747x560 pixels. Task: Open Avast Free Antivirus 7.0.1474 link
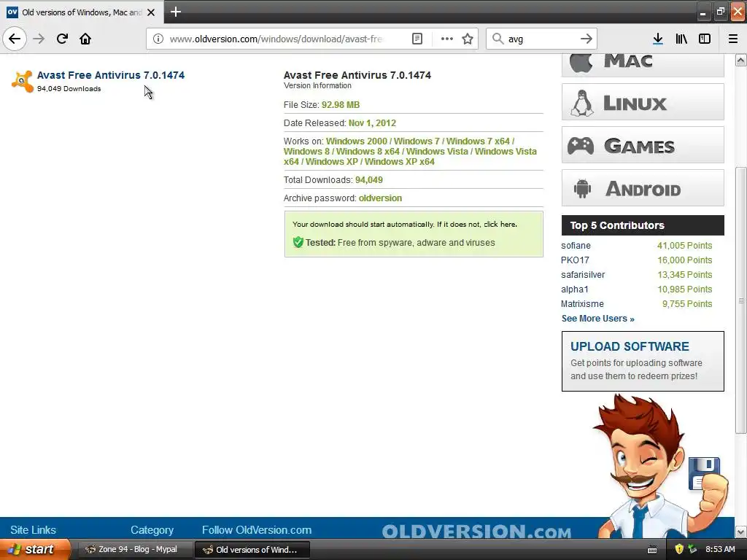click(x=111, y=75)
